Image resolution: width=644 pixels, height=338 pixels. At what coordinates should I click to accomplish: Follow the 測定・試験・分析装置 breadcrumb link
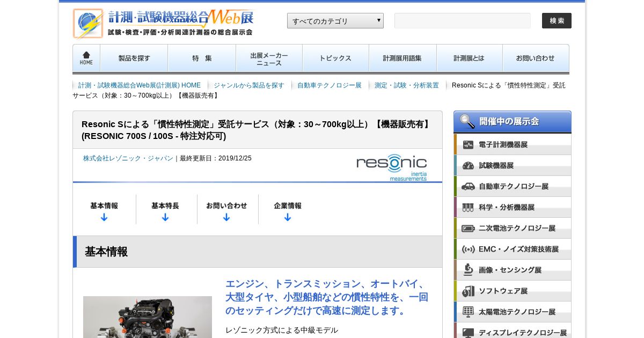tap(407, 85)
